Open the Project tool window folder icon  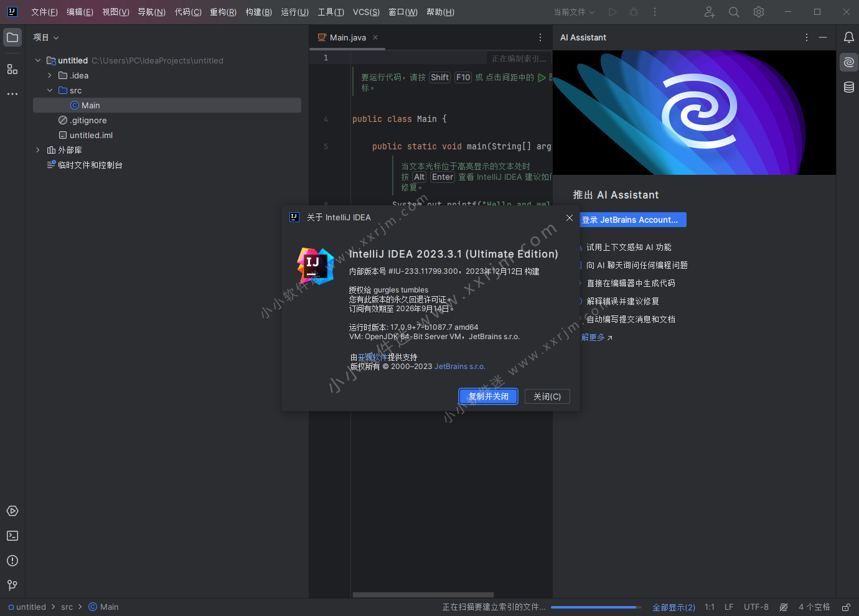[x=12, y=37]
